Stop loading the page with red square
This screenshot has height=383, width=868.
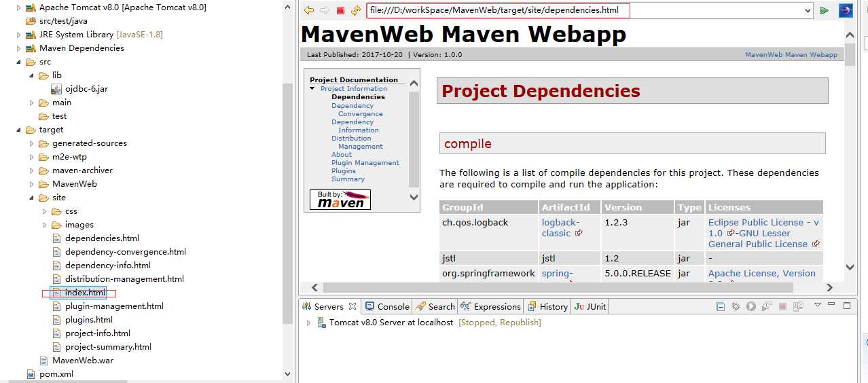340,11
